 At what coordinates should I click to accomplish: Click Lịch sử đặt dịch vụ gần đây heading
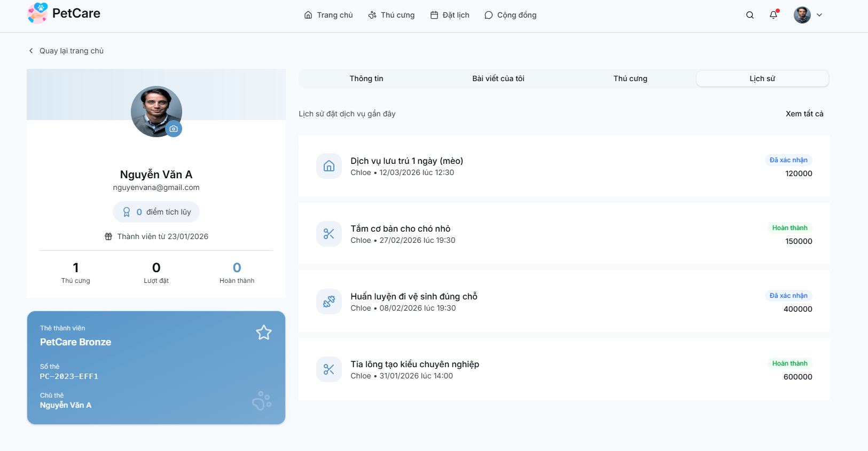coord(347,114)
